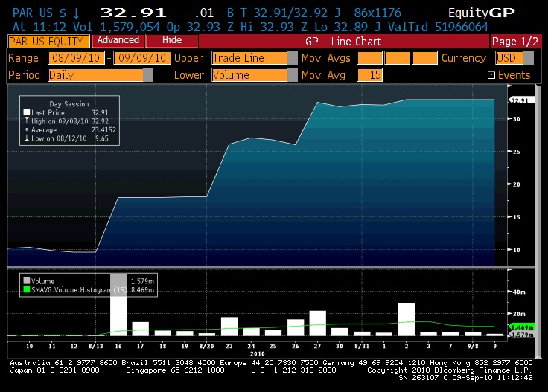The width and height of the screenshot is (548, 392).
Task: Click the tall volume bar for August 16
Action: click(118, 306)
